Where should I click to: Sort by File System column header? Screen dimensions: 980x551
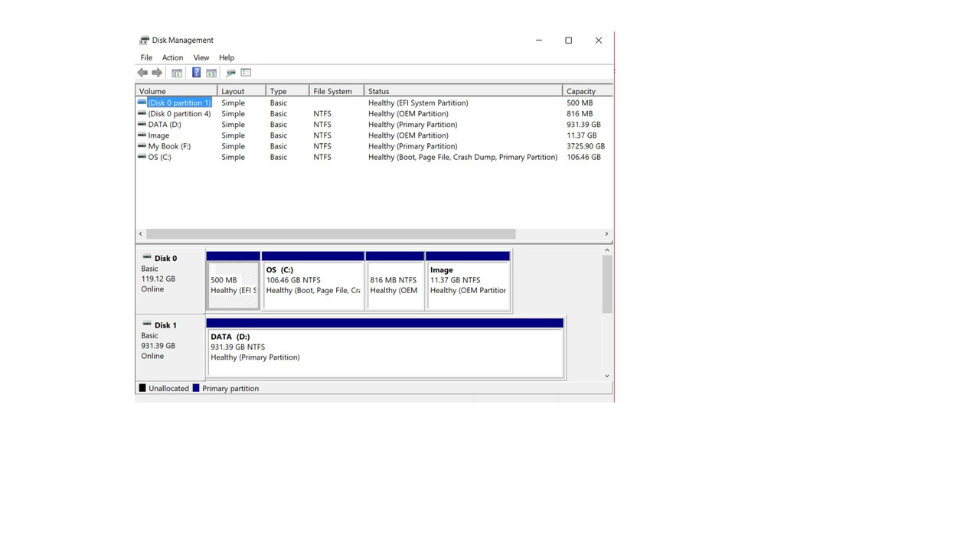(x=336, y=91)
